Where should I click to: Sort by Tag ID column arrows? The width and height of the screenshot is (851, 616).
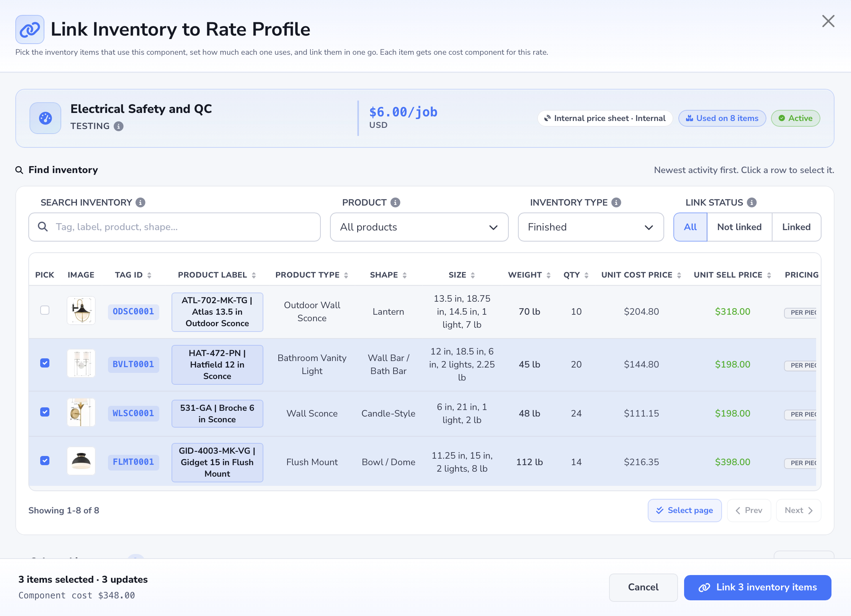tap(149, 275)
